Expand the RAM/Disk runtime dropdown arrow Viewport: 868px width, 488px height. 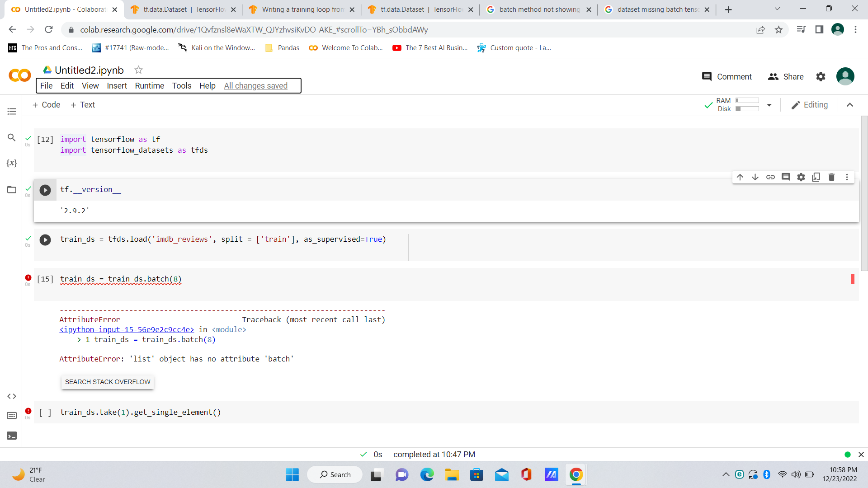point(769,105)
